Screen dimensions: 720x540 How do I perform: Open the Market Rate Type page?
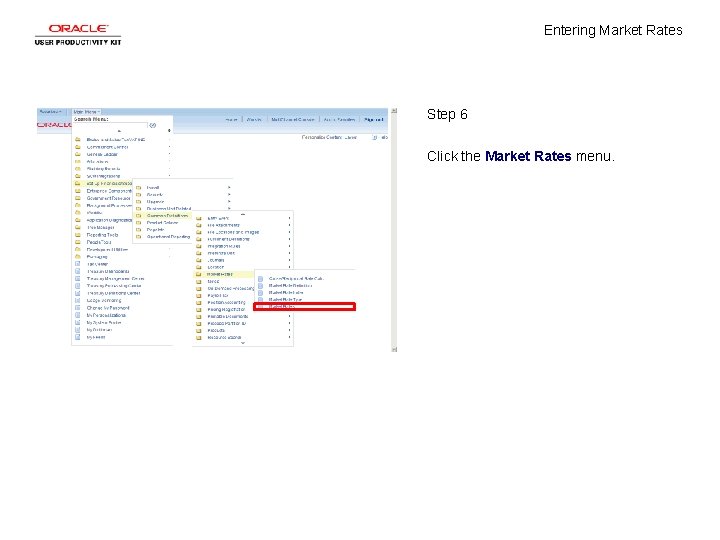coord(285,299)
